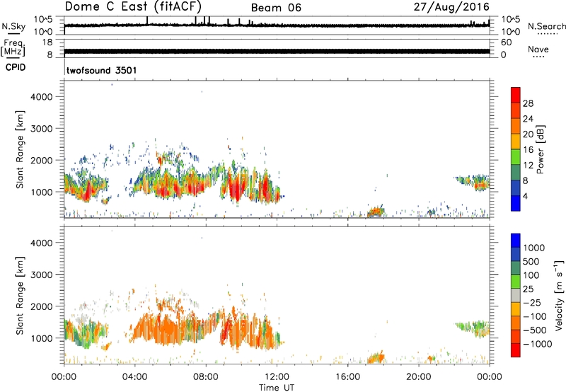
Task: Click the 'Freq. [MHz]' axis label
Action: 13,47
